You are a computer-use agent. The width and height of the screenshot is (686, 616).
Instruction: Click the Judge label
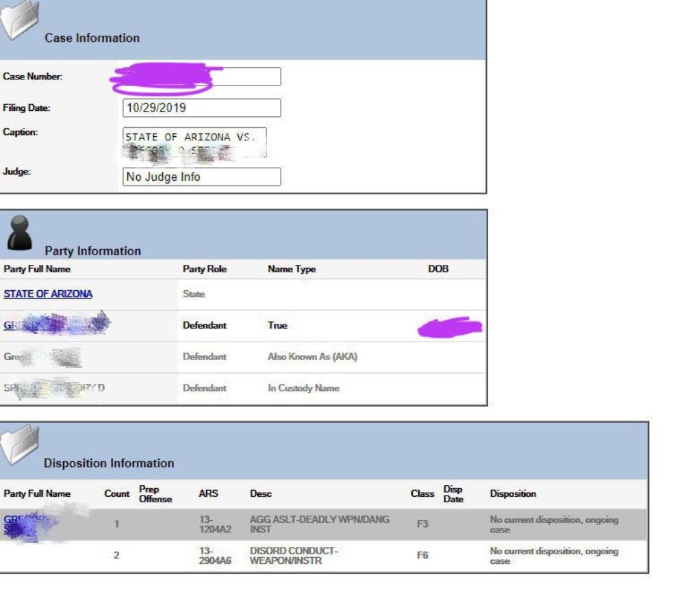pos(16,172)
